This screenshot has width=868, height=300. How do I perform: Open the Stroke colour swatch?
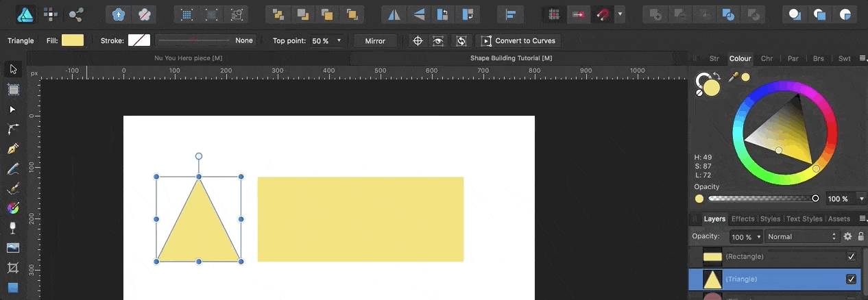click(x=139, y=40)
